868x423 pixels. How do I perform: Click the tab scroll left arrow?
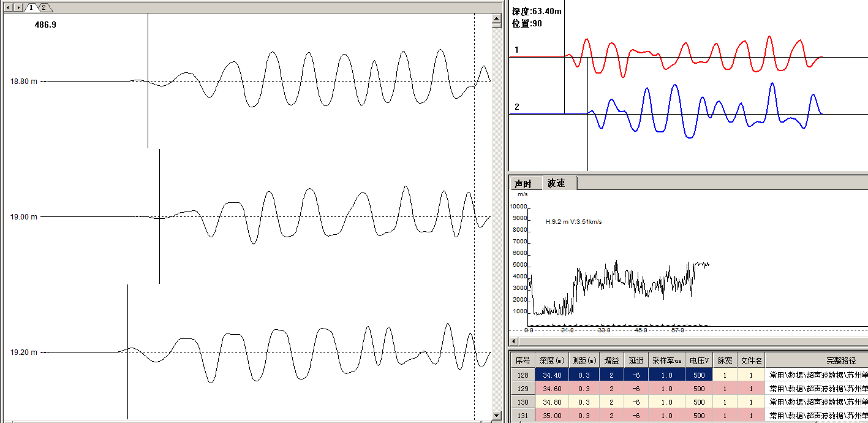(x=9, y=7)
